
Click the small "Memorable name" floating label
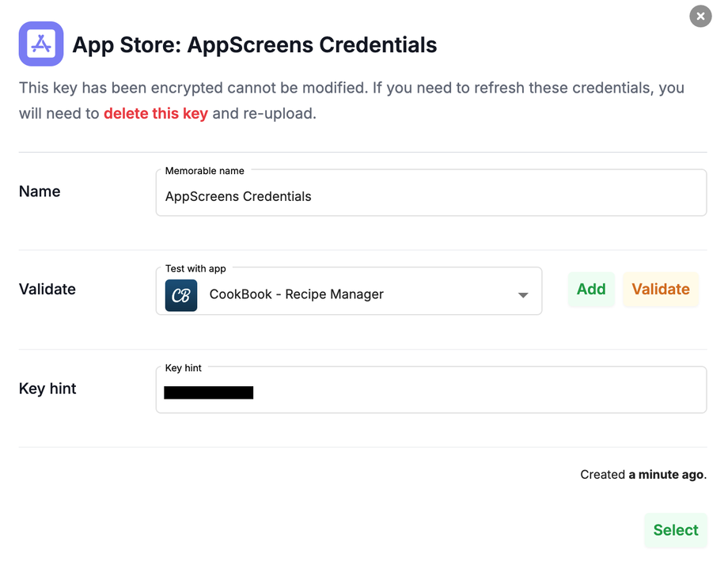204,171
